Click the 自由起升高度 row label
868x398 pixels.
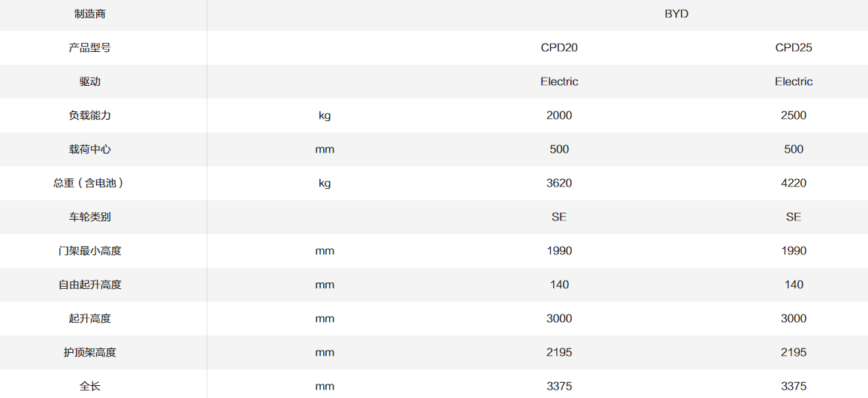point(90,284)
